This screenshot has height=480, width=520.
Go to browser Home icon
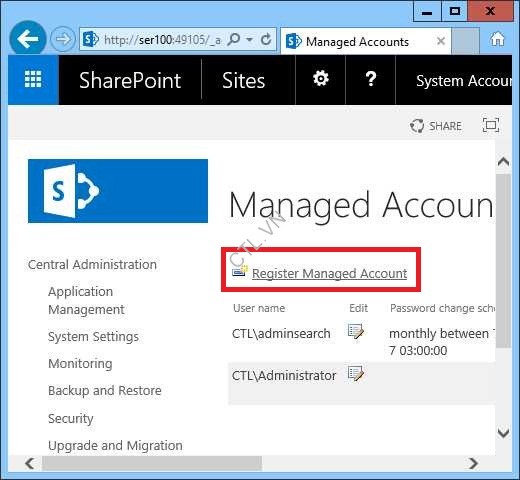(x=497, y=39)
